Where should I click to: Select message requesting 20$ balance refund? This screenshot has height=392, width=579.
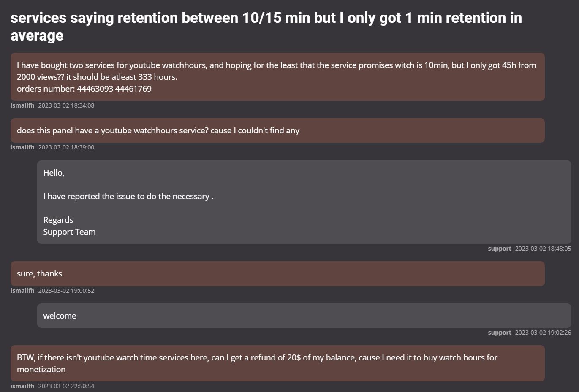coord(277,363)
